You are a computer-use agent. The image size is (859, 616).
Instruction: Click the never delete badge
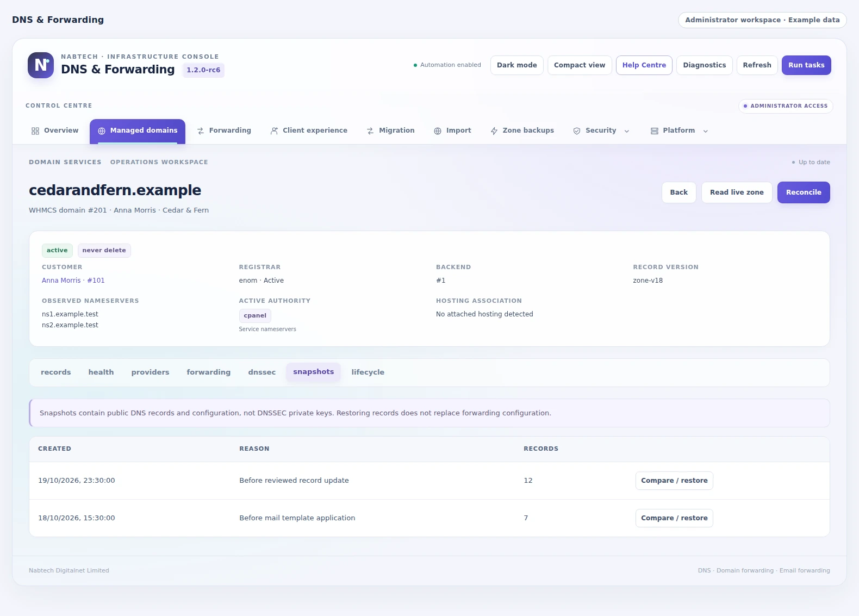(x=104, y=251)
